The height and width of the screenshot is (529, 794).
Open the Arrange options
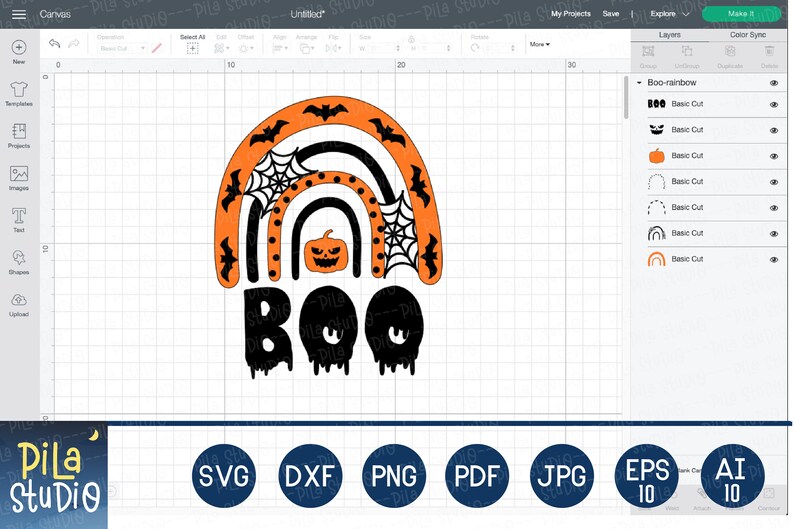(x=306, y=49)
